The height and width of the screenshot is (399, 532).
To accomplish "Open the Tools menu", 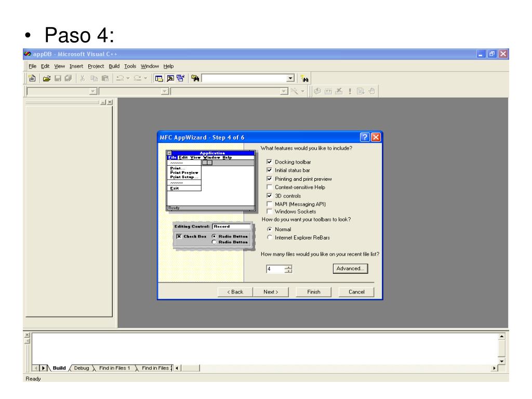I will click(x=130, y=66).
